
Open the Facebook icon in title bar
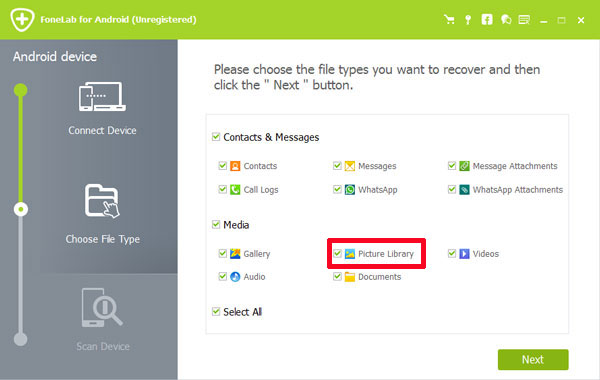click(487, 20)
